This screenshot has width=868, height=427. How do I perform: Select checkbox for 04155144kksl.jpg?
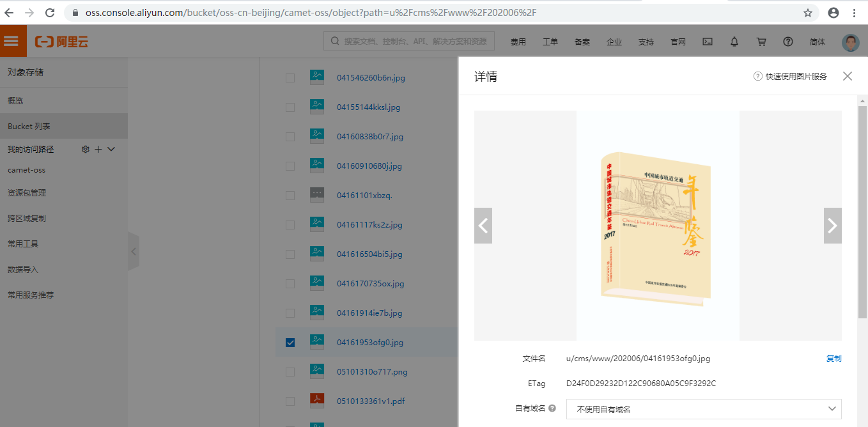290,107
